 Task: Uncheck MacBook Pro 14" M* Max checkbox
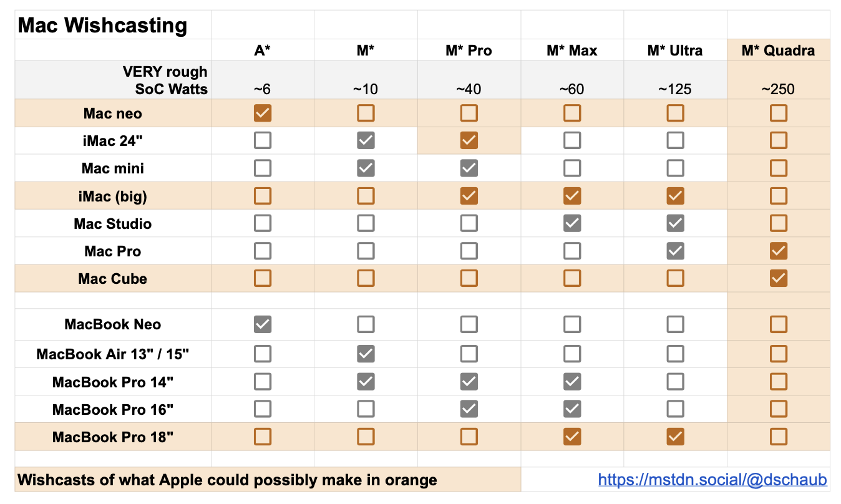pos(572,382)
